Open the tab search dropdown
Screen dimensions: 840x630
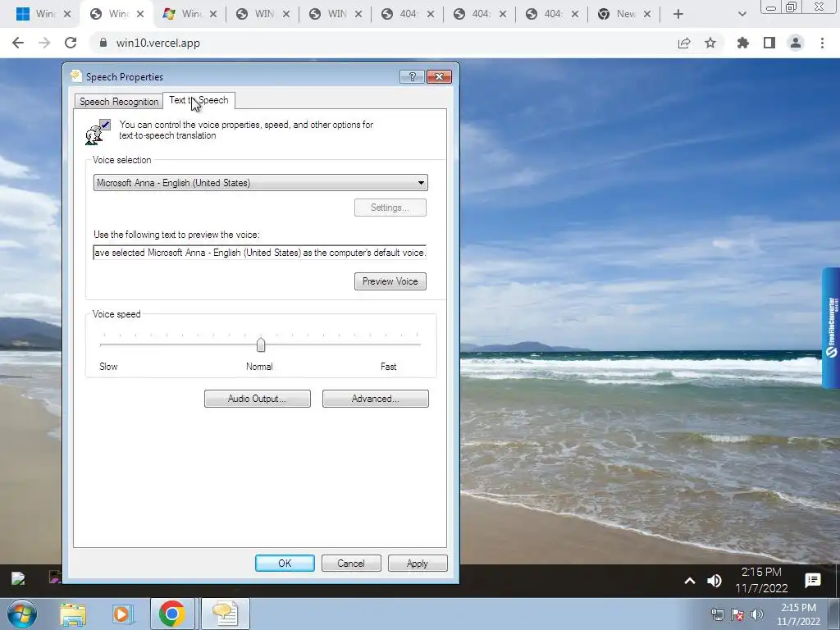coord(742,14)
